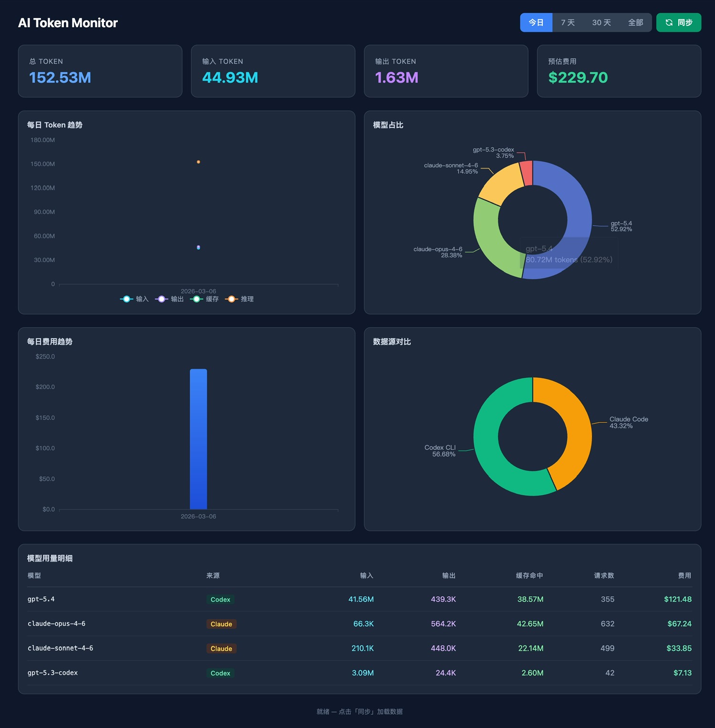Click the green 同步 button
Image resolution: width=715 pixels, height=728 pixels.
pos(679,22)
